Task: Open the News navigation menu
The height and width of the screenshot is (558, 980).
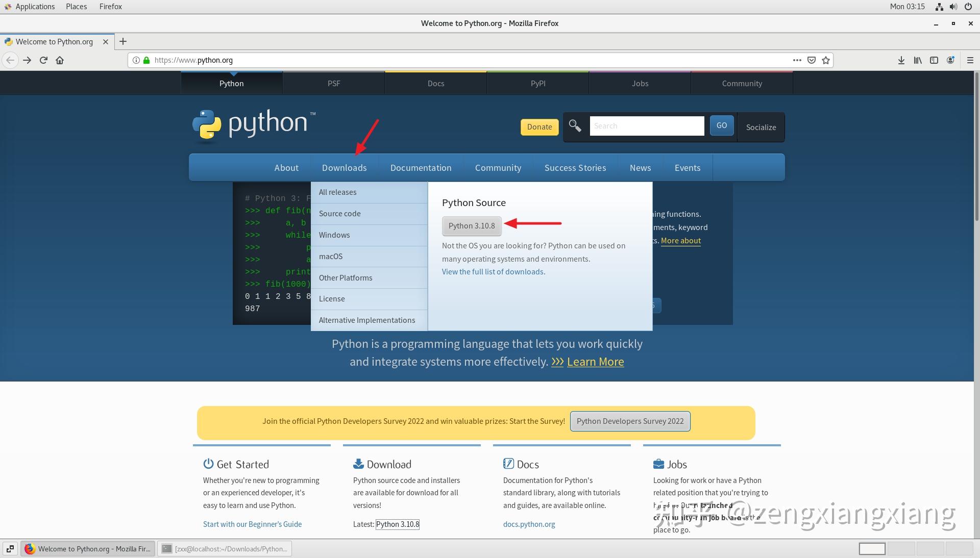Action: (x=641, y=168)
